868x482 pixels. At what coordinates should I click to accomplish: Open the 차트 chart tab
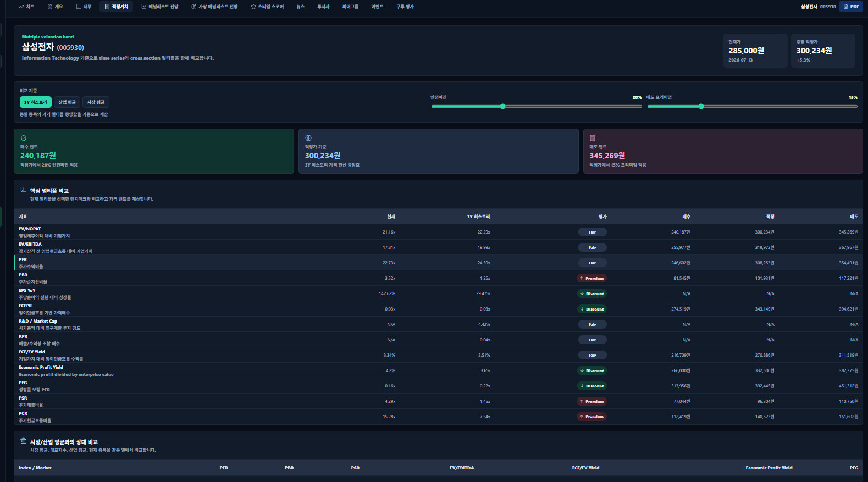pos(26,7)
